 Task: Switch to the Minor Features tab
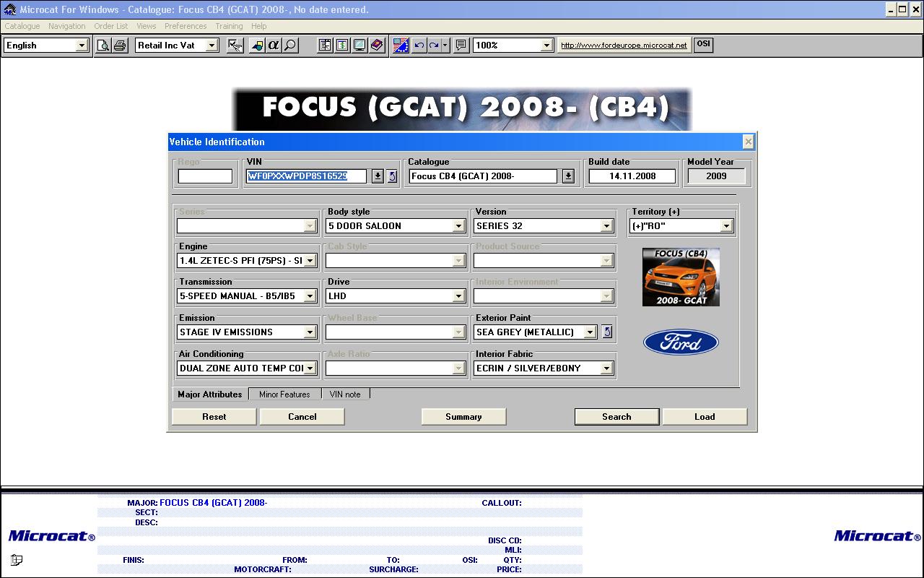[284, 394]
